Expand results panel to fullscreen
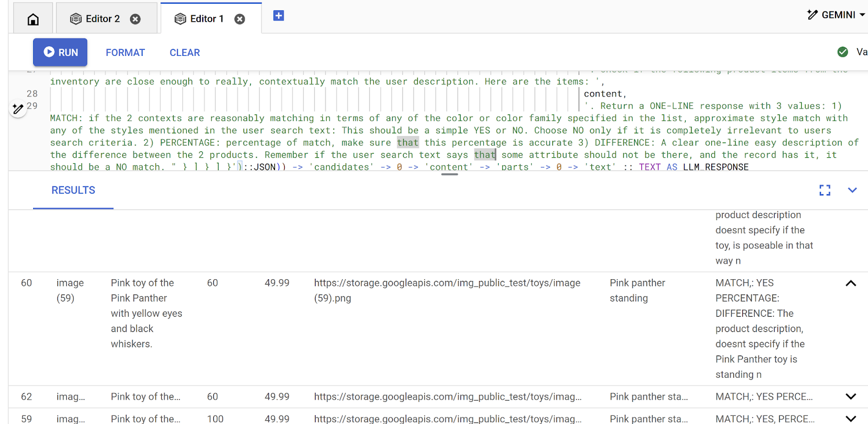This screenshot has height=424, width=868. 825,190
